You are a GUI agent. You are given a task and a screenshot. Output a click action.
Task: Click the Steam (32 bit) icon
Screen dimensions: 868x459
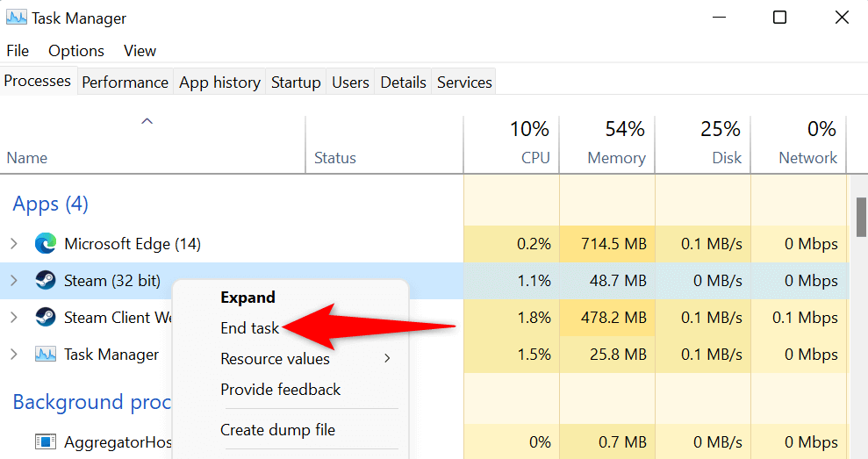[46, 281]
